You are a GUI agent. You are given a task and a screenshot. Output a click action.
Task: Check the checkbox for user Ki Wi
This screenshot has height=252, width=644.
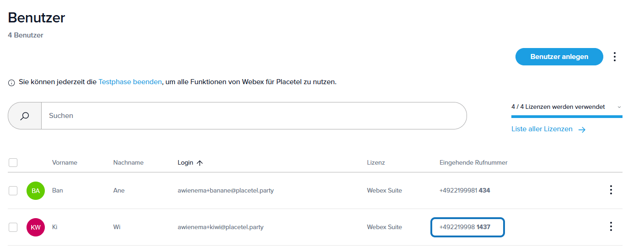coord(13,227)
